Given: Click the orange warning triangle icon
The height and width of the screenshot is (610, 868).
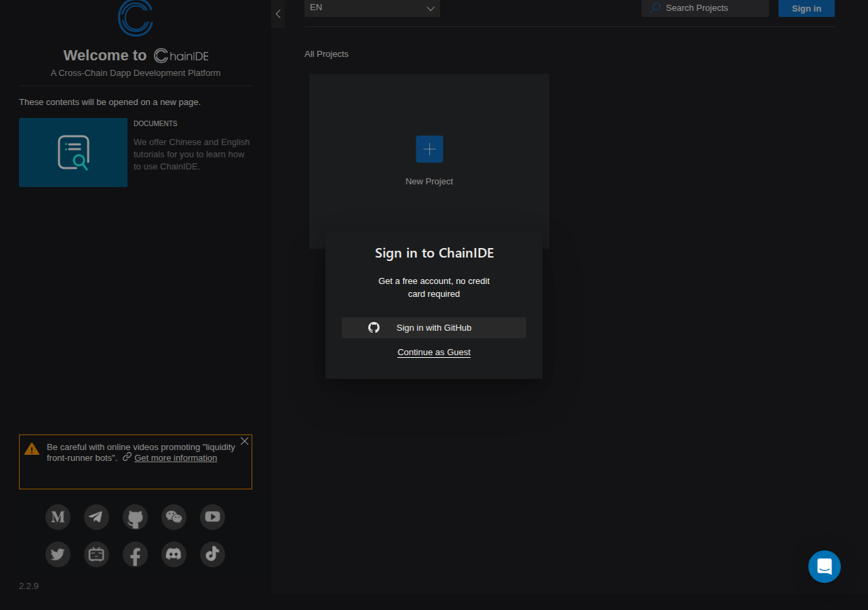Looking at the screenshot, I should point(32,449).
